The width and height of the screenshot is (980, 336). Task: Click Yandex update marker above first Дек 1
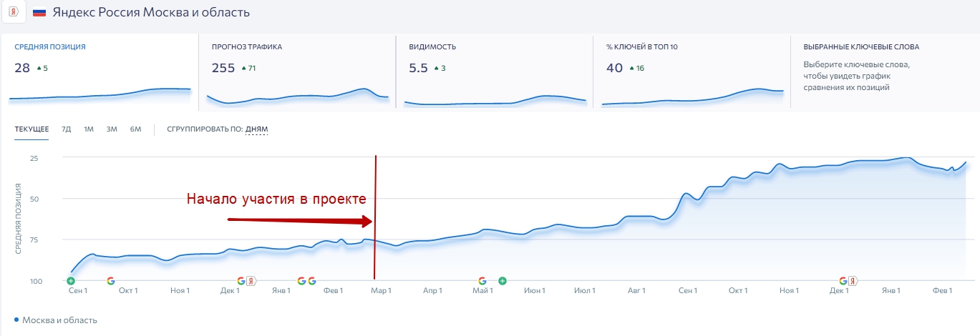pyautogui.click(x=251, y=281)
